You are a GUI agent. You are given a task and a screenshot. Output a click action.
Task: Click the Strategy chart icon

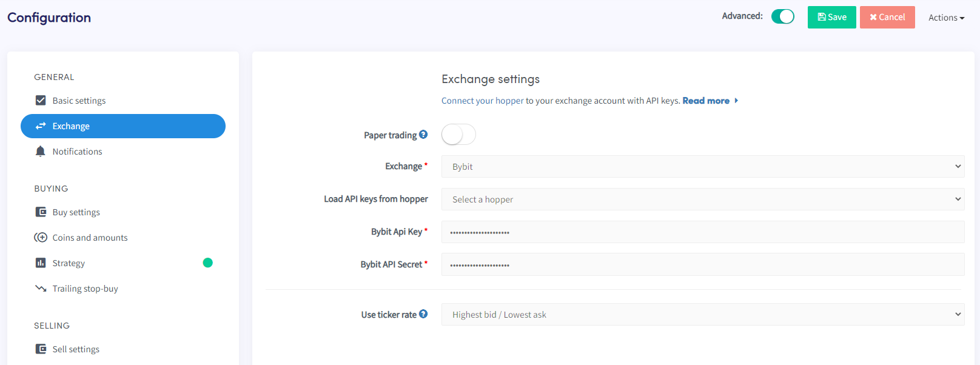pos(41,263)
